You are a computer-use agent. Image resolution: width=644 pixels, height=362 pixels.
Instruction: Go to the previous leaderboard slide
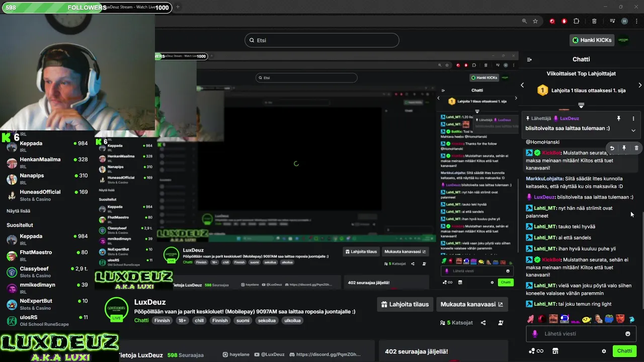coord(522,85)
